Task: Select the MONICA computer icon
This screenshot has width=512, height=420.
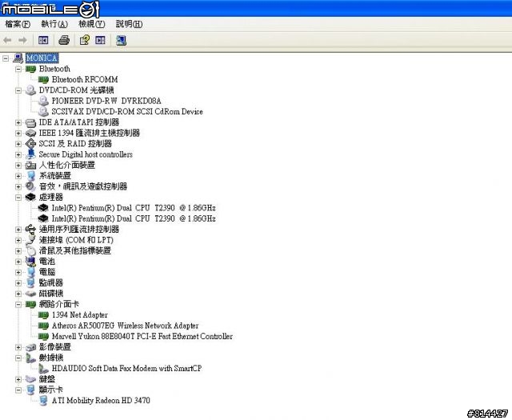Action: (x=18, y=58)
